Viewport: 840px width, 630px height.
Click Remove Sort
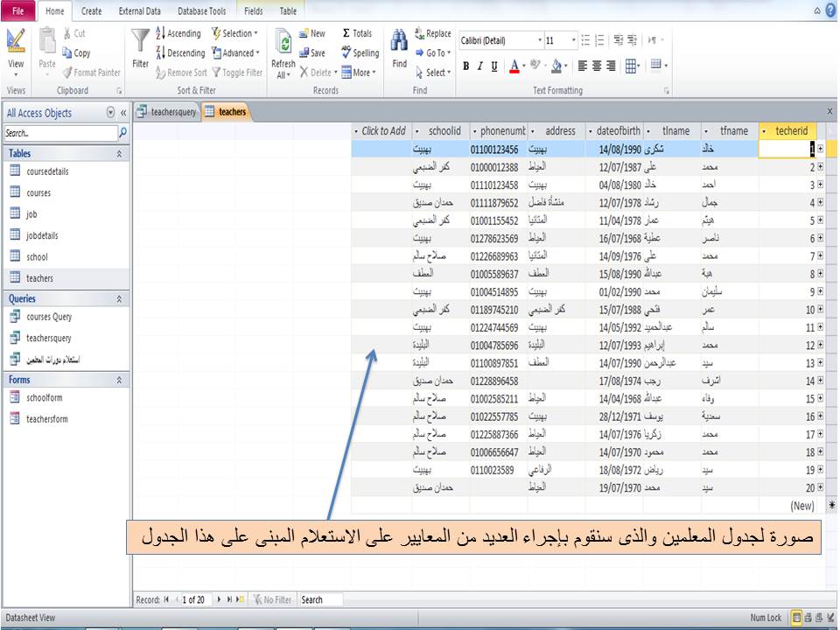[x=181, y=73]
